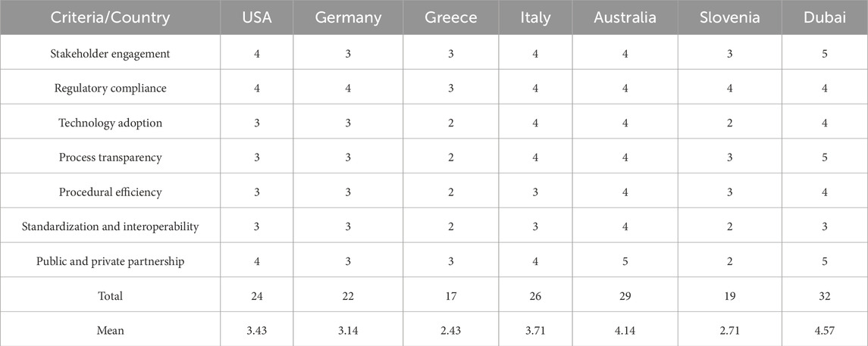Select the Process transparency row label
The height and width of the screenshot is (346, 868).
[111, 157]
